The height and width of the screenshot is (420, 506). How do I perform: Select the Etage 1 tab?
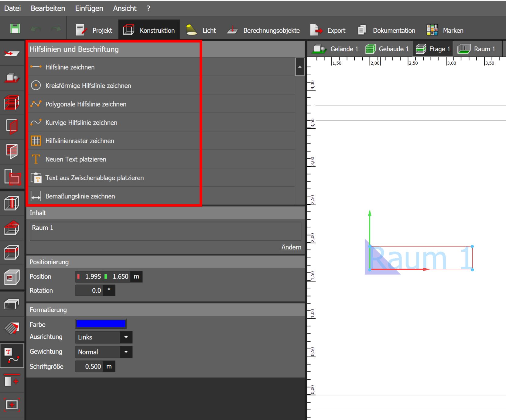(432, 49)
